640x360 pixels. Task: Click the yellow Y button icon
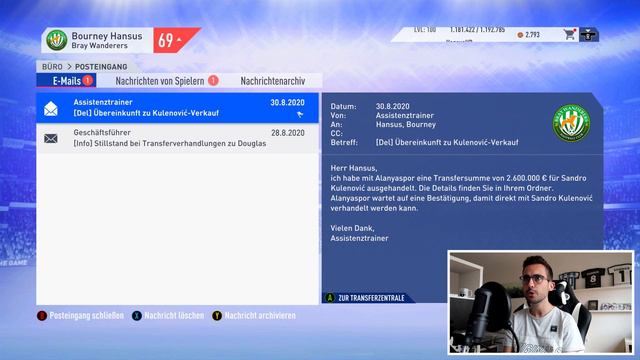click(217, 316)
